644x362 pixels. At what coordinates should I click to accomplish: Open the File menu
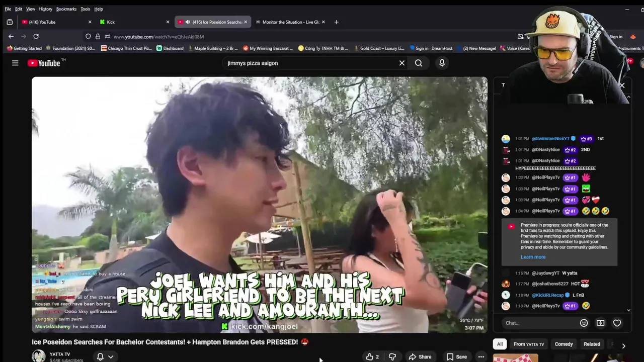tap(8, 9)
